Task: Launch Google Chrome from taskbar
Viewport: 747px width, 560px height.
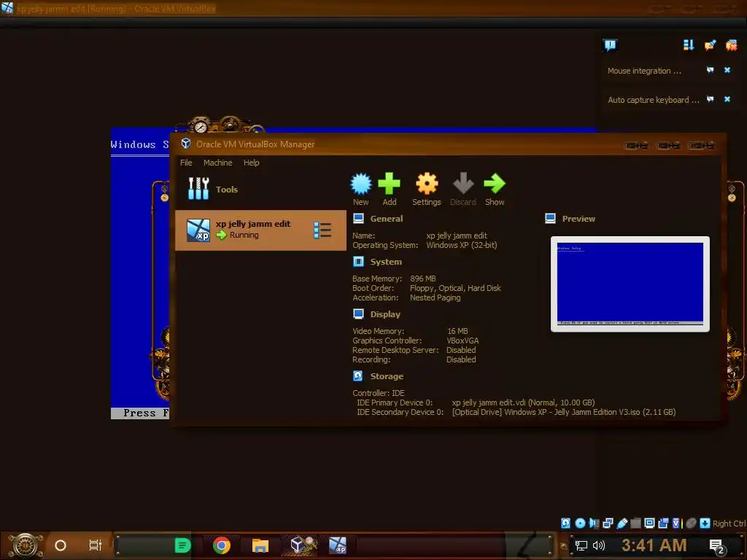Action: coord(222,545)
